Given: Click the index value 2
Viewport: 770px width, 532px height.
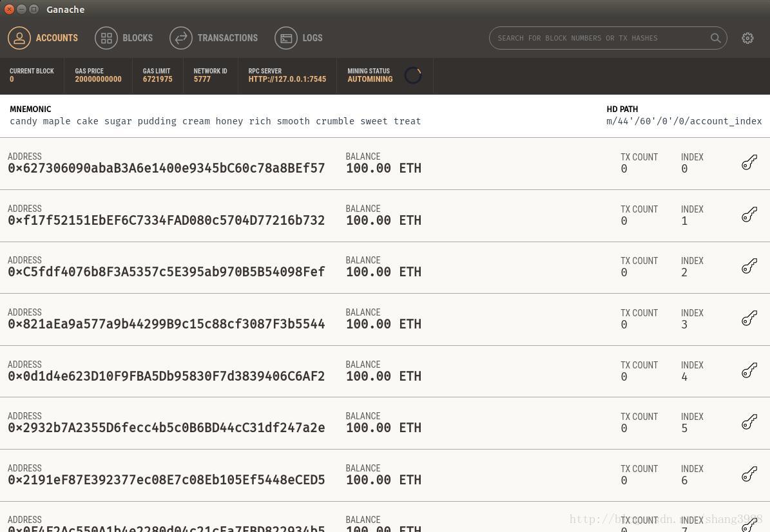Looking at the screenshot, I should point(684,272).
